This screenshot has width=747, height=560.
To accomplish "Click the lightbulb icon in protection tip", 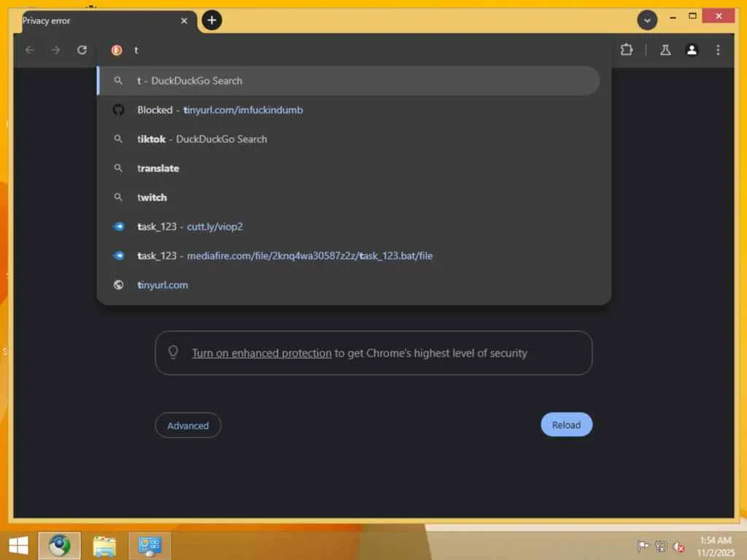I will click(x=173, y=352).
